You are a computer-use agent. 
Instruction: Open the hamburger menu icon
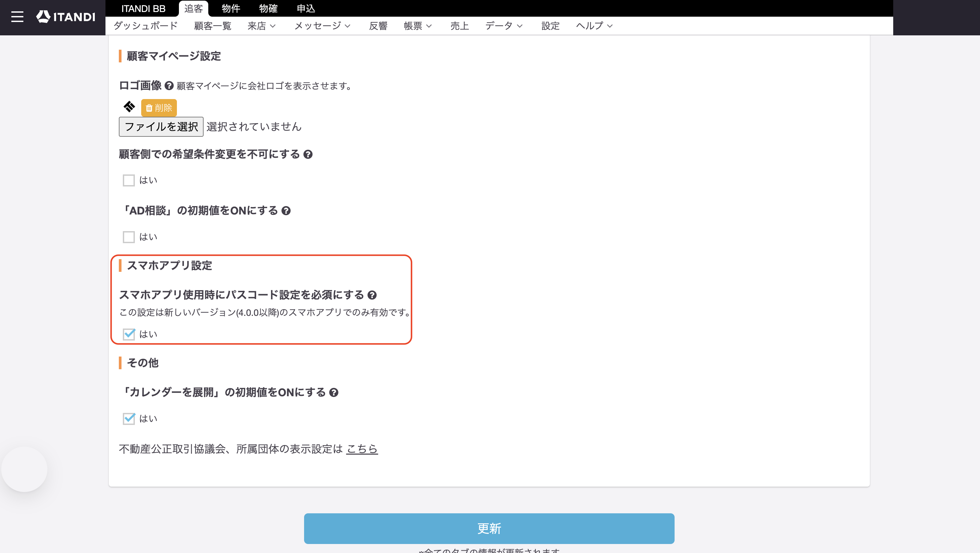pos(17,17)
